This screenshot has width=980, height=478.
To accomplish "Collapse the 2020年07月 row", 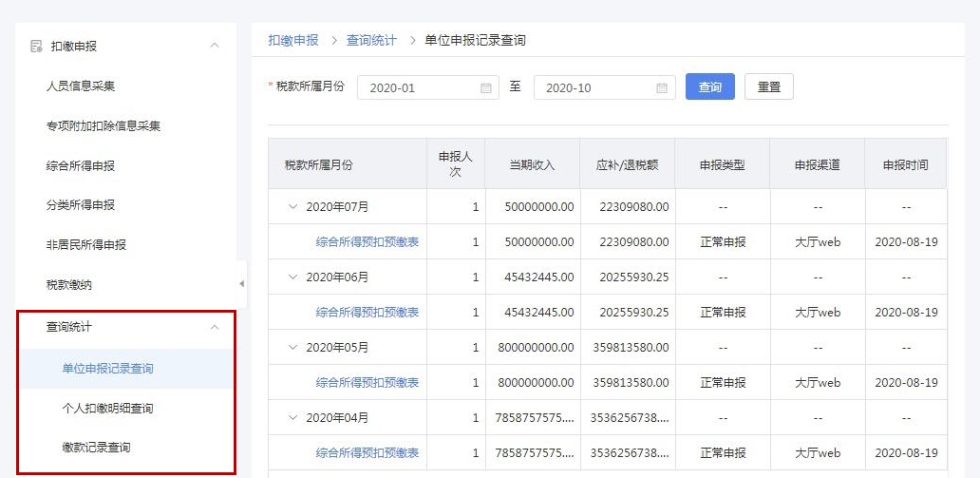I will pyautogui.click(x=292, y=206).
